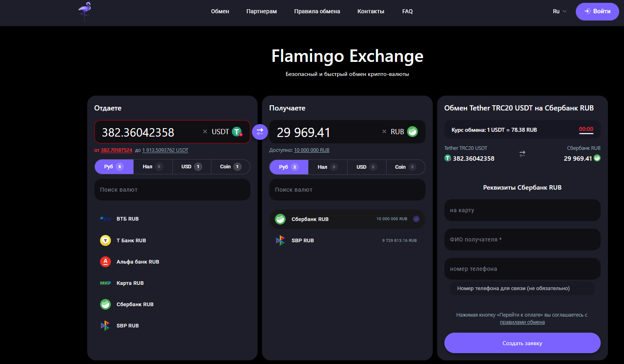Select the Нал tab in receive panel

pyautogui.click(x=328, y=167)
